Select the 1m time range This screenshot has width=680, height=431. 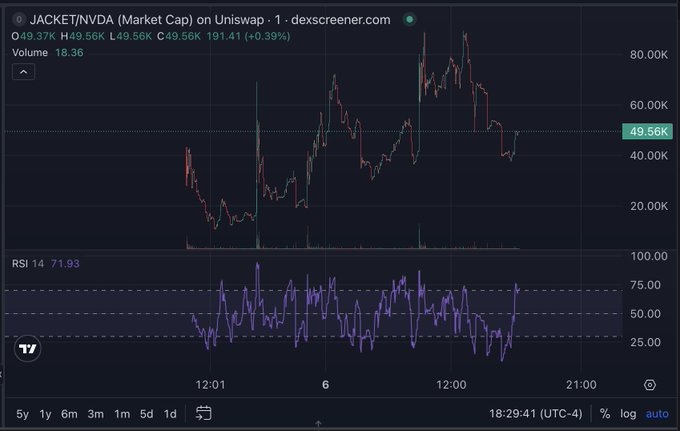[x=122, y=414]
